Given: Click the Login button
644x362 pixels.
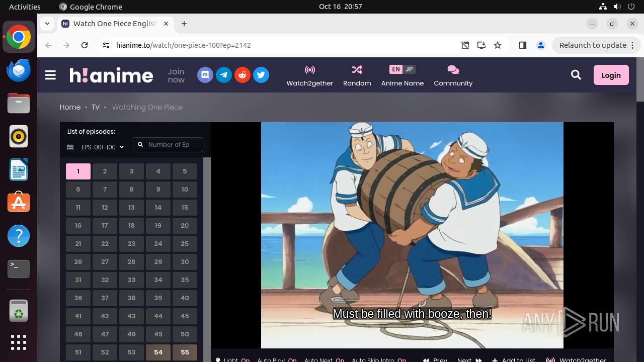Looking at the screenshot, I should [x=611, y=75].
